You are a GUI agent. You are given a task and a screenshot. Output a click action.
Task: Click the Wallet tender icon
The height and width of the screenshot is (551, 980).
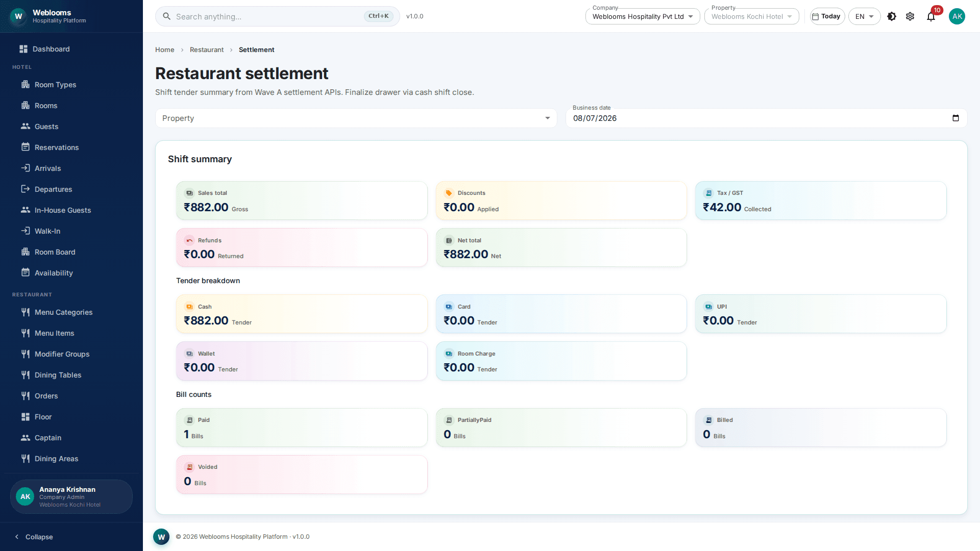click(x=189, y=354)
